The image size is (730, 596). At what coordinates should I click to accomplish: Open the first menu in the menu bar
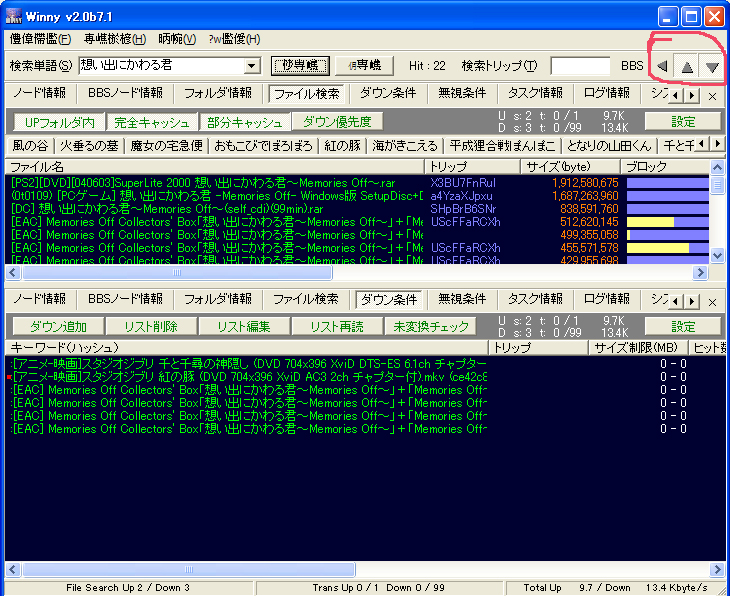click(x=41, y=39)
